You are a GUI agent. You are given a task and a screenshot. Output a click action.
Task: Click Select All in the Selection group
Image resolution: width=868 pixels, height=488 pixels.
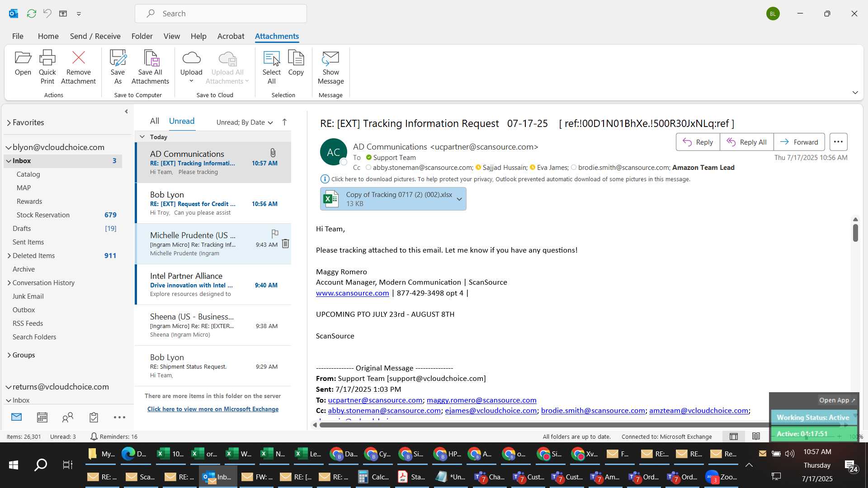tap(271, 67)
